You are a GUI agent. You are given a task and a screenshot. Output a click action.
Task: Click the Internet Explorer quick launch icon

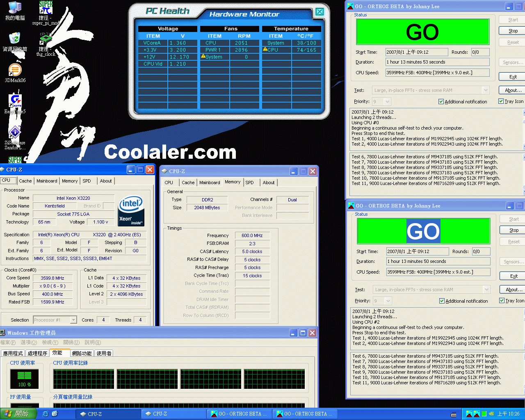46,414
